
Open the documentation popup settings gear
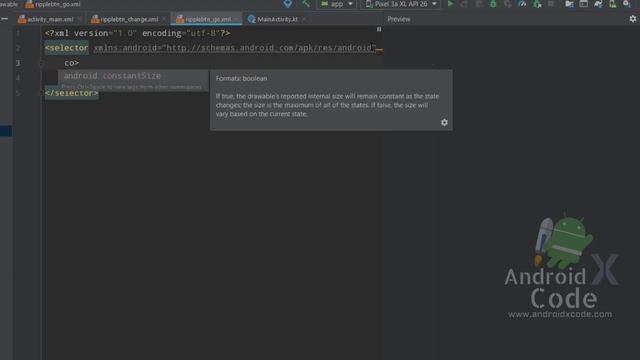tap(444, 122)
